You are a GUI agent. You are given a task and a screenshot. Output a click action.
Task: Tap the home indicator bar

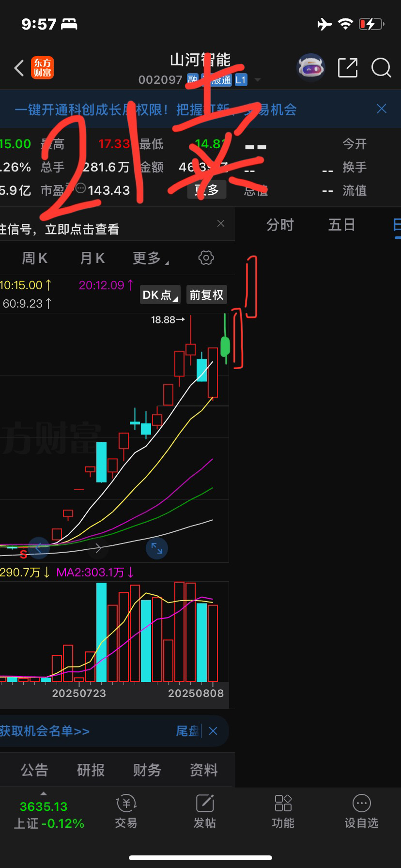(200, 857)
